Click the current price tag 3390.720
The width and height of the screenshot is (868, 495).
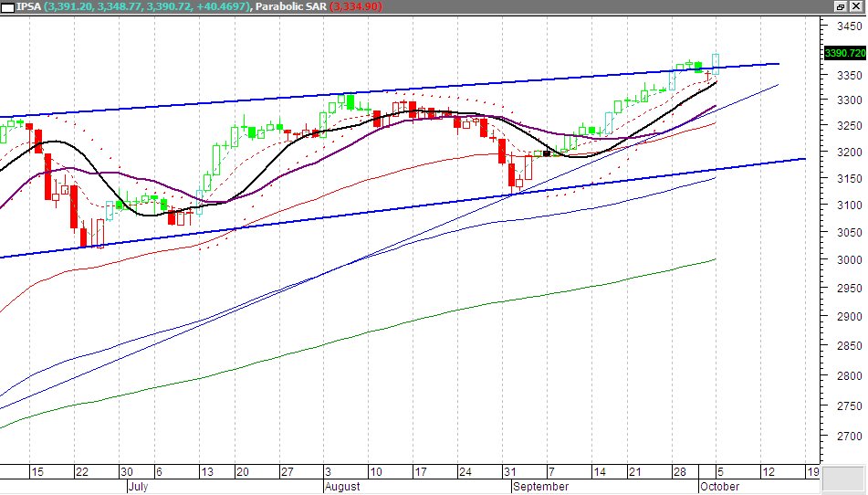(x=845, y=53)
